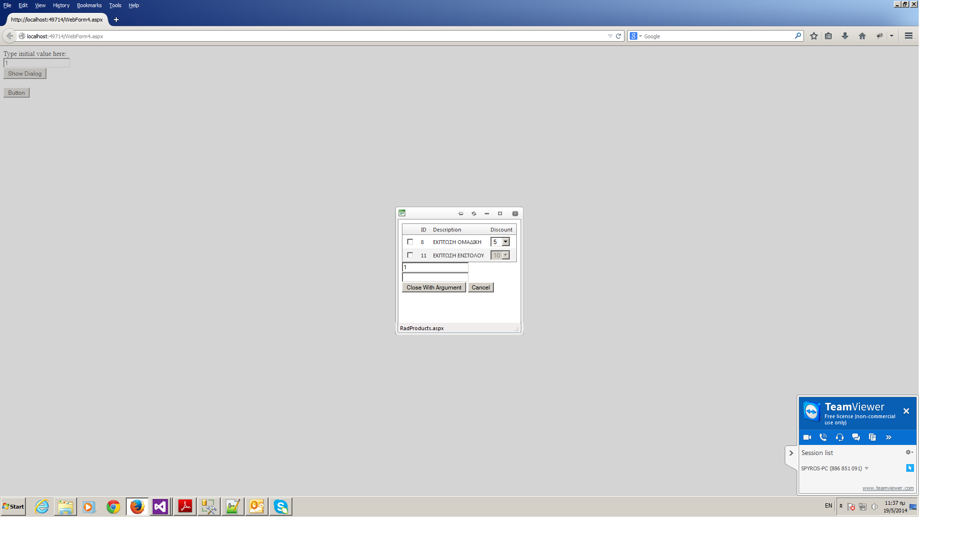980x555 pixels.
Task: Expand more TeamViewer toolbar options
Action: [x=889, y=437]
